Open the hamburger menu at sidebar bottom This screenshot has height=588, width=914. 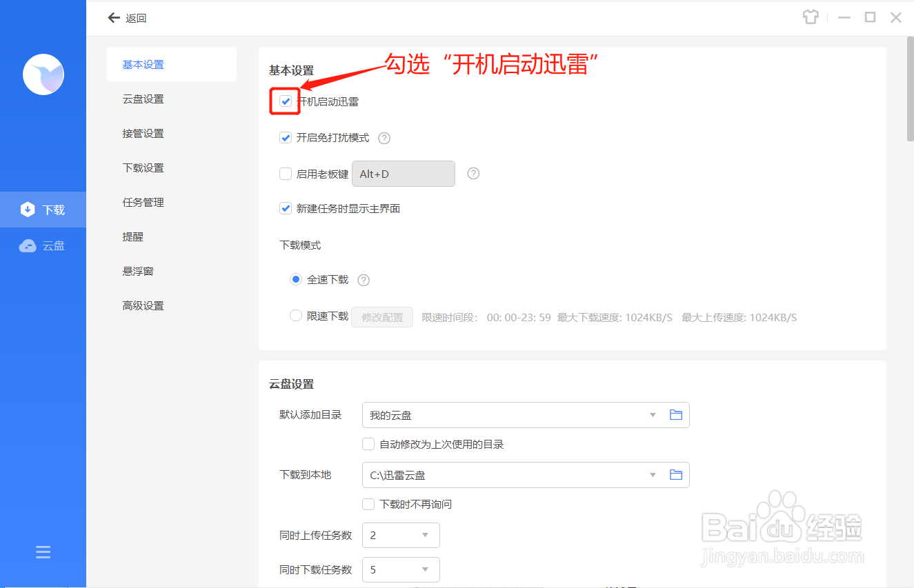[43, 552]
